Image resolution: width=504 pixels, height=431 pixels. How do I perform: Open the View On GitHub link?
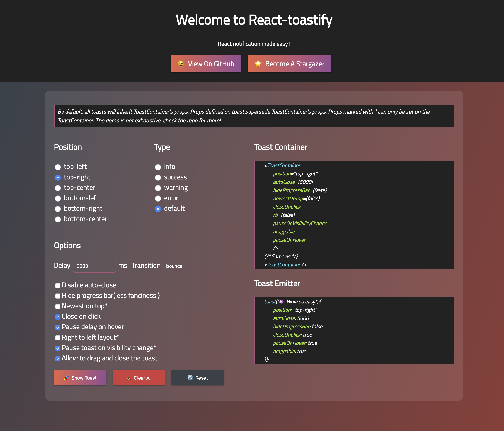click(x=206, y=64)
